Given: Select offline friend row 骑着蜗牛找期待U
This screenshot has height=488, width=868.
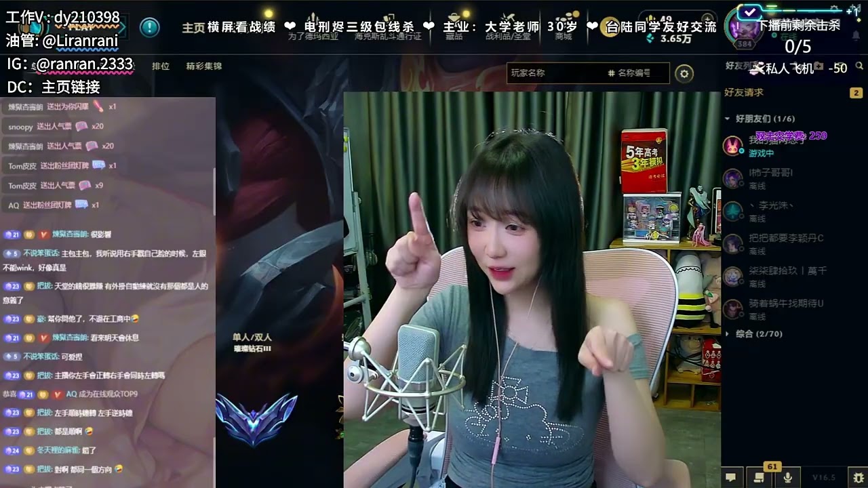Looking at the screenshot, I should click(x=793, y=308).
